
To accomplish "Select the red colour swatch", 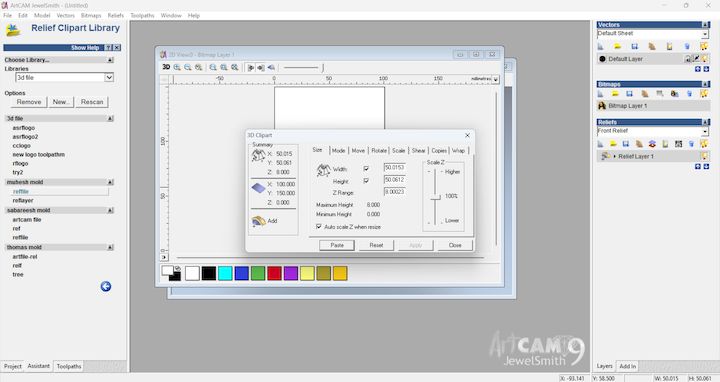I will click(274, 273).
